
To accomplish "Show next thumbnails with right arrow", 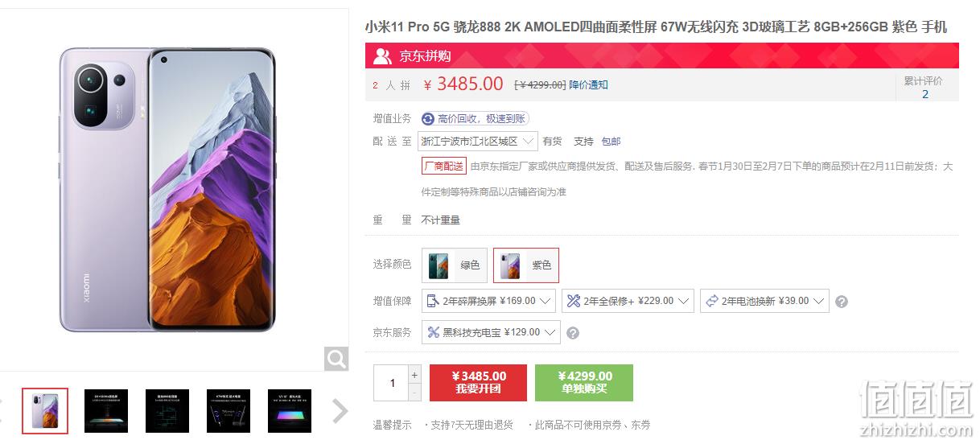I will pyautogui.click(x=340, y=411).
